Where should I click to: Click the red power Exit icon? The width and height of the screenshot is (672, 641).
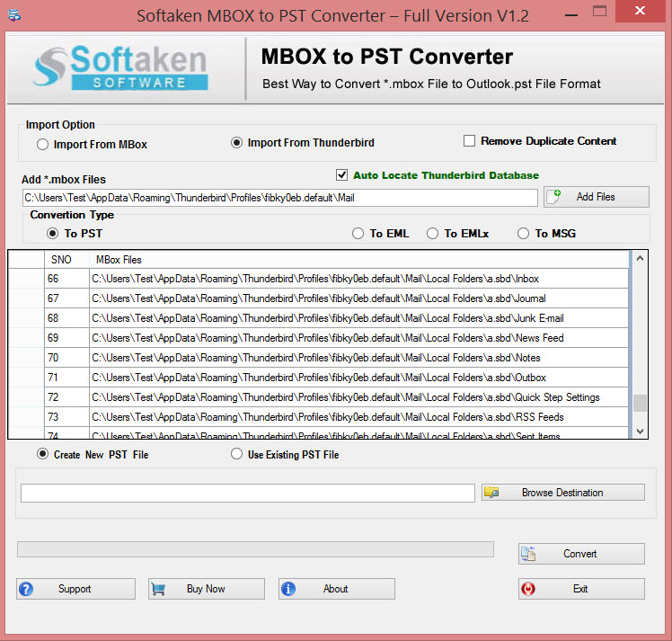pos(528,589)
